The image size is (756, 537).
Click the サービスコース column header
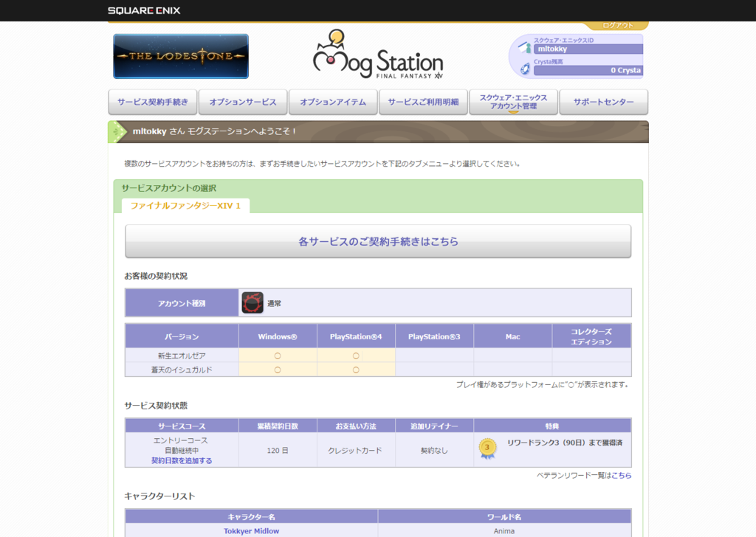pos(182,426)
